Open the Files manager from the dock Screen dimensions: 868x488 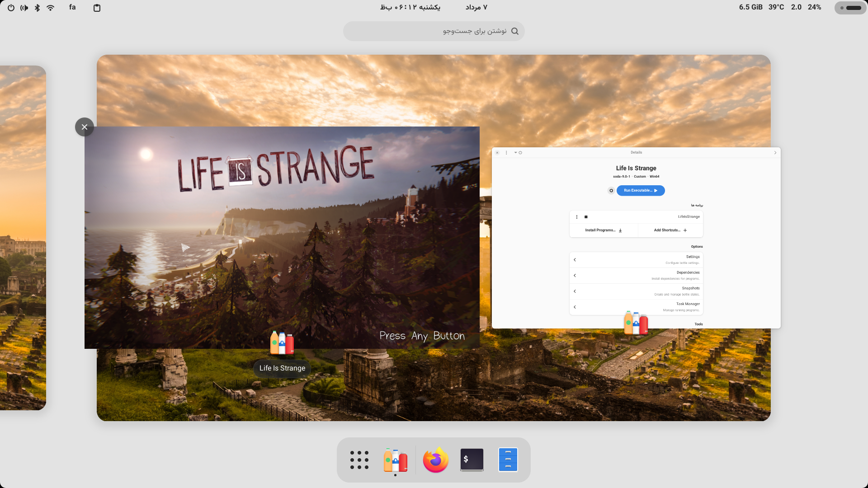pyautogui.click(x=508, y=460)
